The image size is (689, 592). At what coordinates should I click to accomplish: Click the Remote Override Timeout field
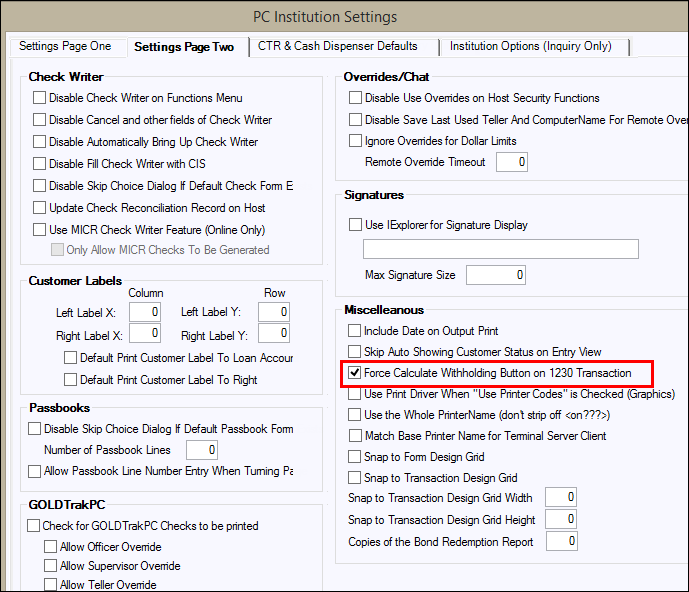[x=512, y=162]
